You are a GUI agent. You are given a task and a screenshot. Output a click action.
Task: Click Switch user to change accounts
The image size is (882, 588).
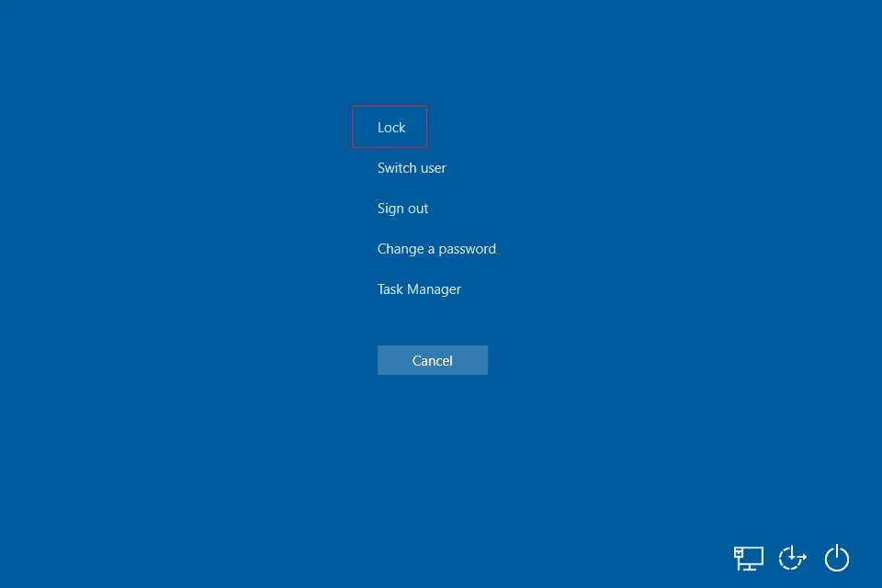[412, 167]
